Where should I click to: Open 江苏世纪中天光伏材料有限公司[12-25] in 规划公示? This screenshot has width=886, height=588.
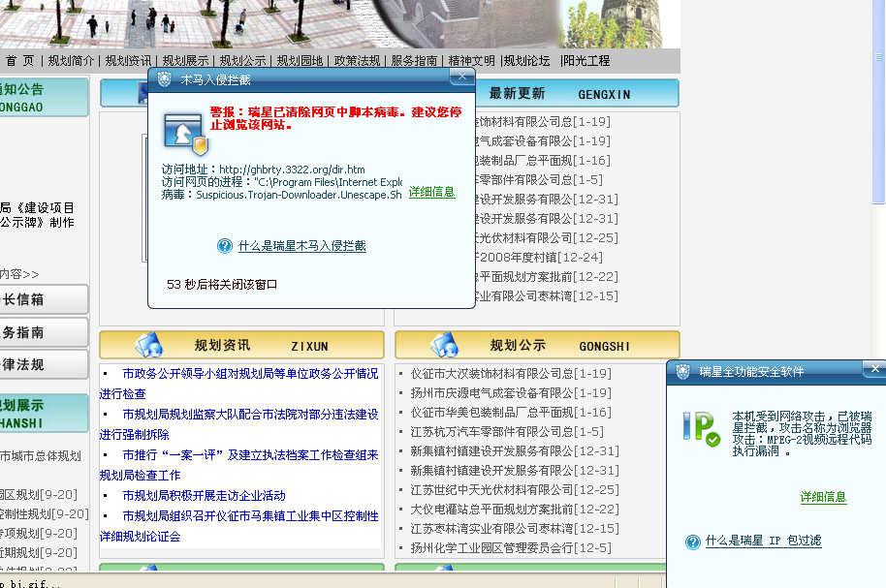[x=515, y=490]
